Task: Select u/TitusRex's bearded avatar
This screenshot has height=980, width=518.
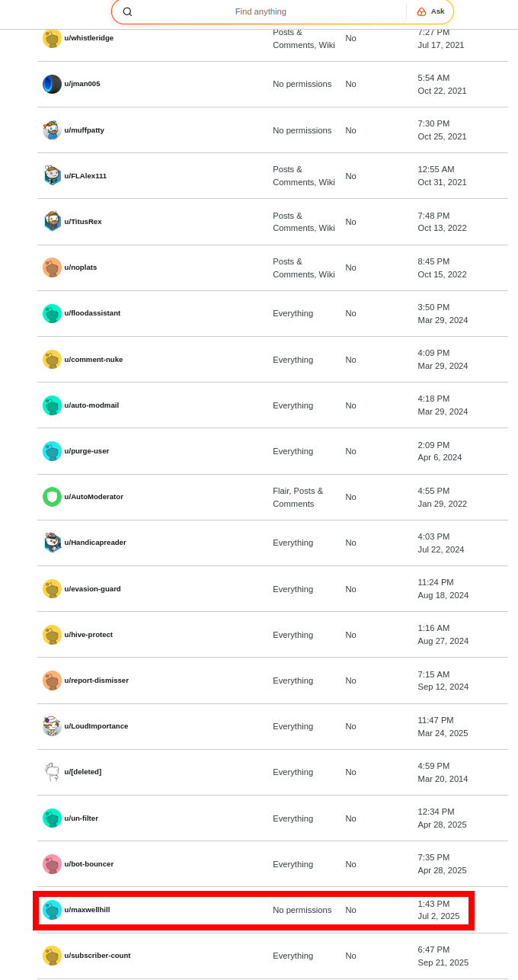Action: click(x=52, y=222)
